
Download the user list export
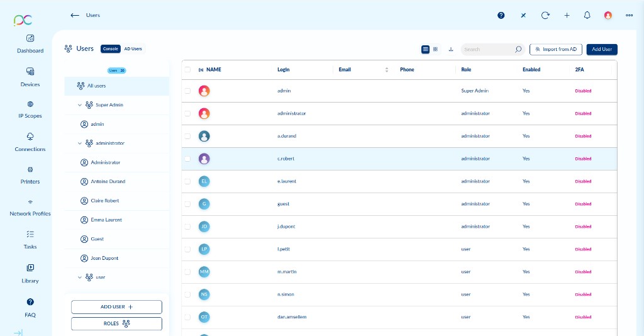pyautogui.click(x=450, y=49)
